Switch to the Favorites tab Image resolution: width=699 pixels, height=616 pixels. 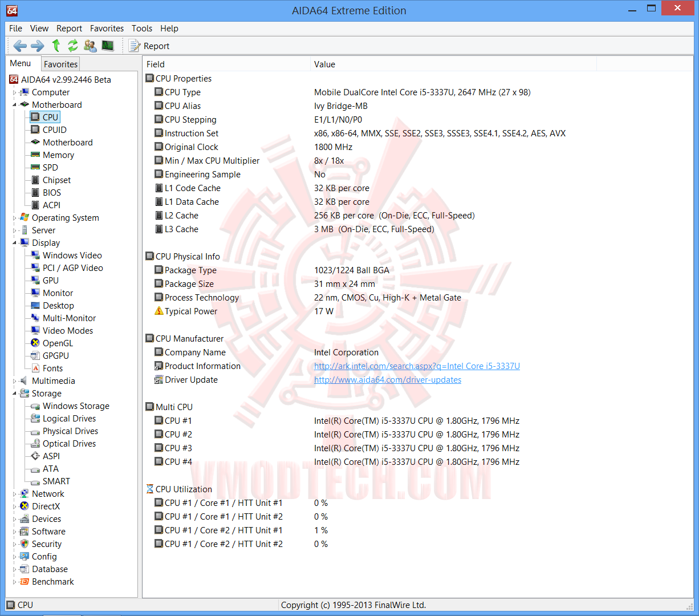60,64
